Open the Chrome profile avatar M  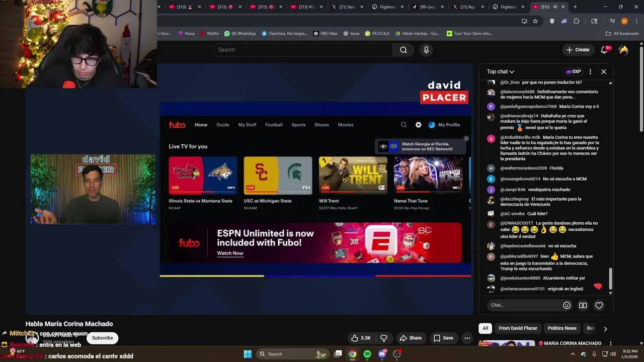(x=624, y=21)
